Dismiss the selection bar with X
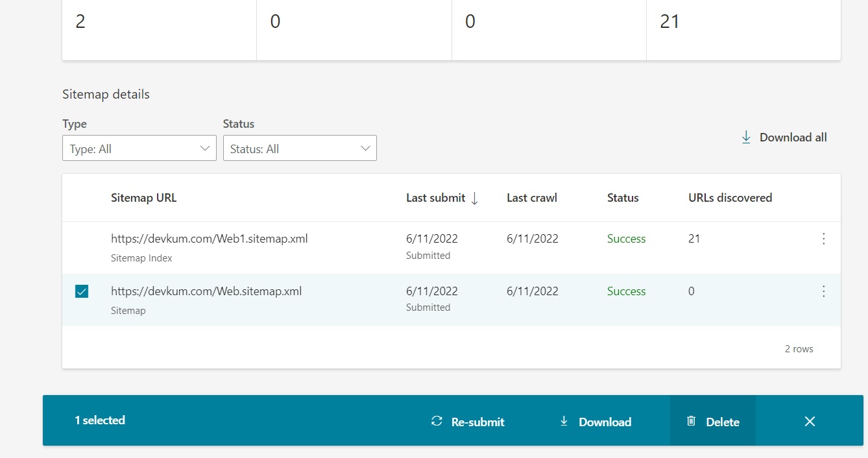The image size is (868, 458). pos(810,422)
